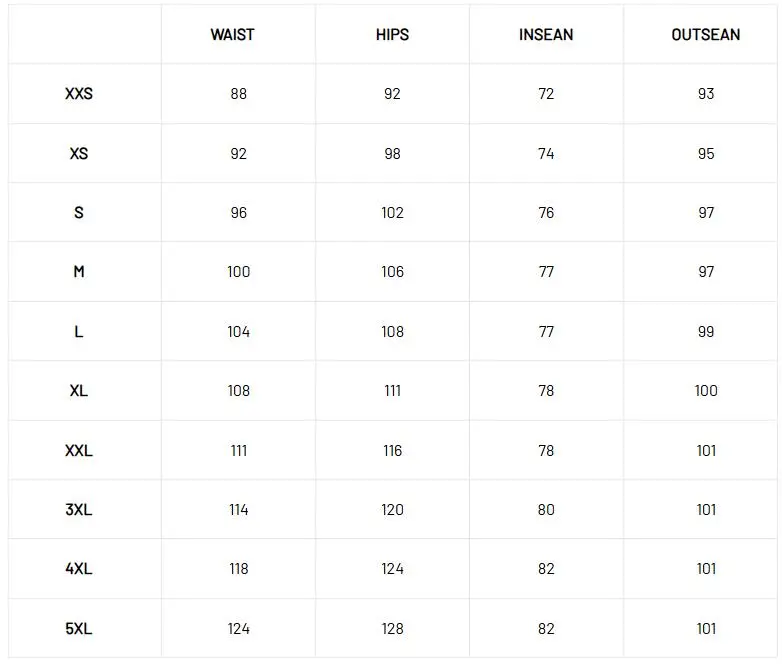Click waist value 88 for XXS
The width and height of the screenshot is (782, 668).
pos(238,94)
